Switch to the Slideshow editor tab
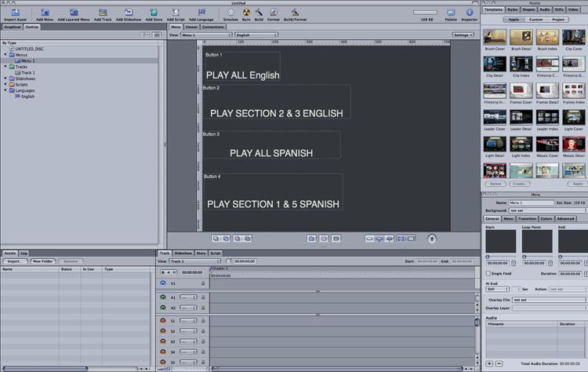The image size is (588, 372). tap(183, 253)
